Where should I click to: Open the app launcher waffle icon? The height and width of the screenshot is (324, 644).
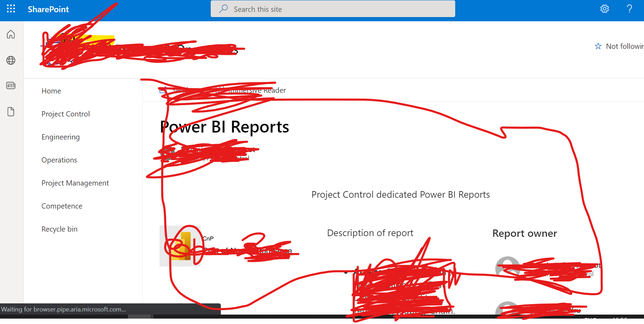pyautogui.click(x=11, y=9)
